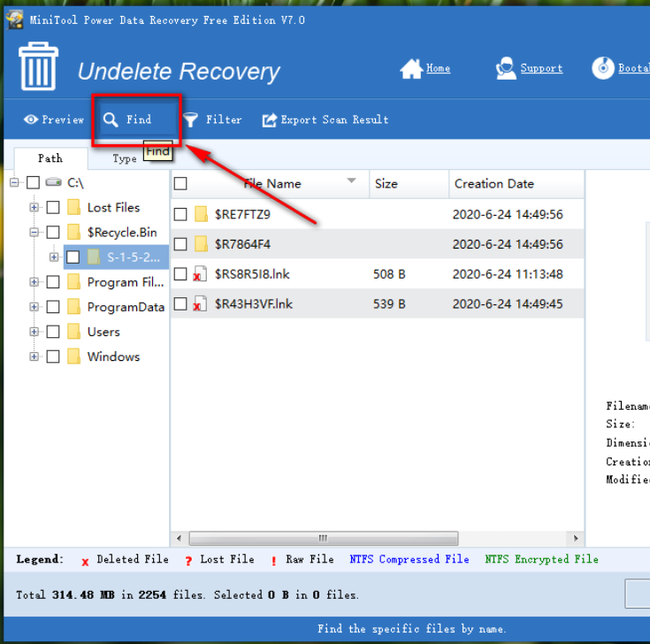The image size is (650, 644).
Task: Open the Support link
Action: (541, 68)
